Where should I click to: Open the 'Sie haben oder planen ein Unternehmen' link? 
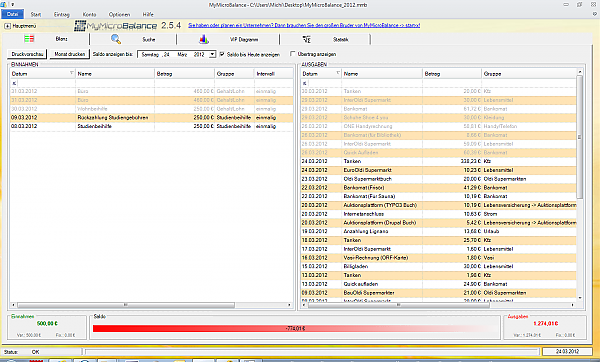click(304, 25)
